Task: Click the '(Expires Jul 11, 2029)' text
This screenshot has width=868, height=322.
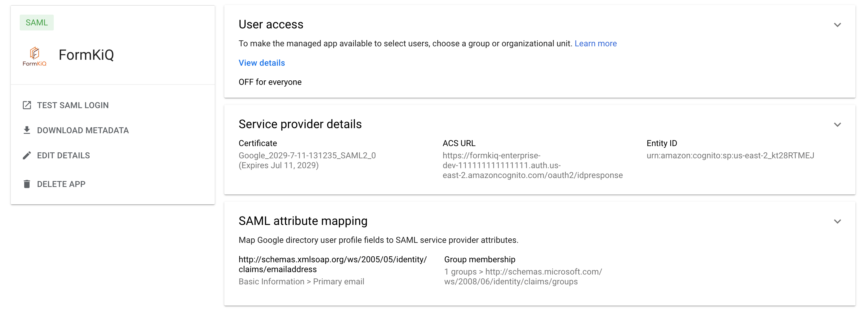Action: [278, 165]
